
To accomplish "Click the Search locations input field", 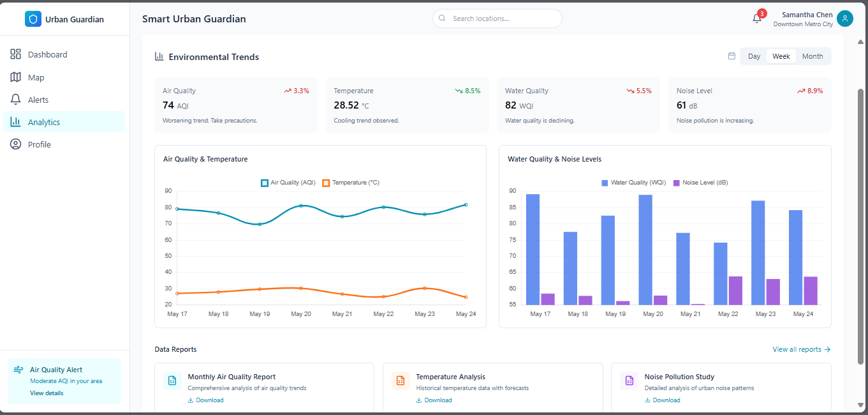I will tap(497, 19).
